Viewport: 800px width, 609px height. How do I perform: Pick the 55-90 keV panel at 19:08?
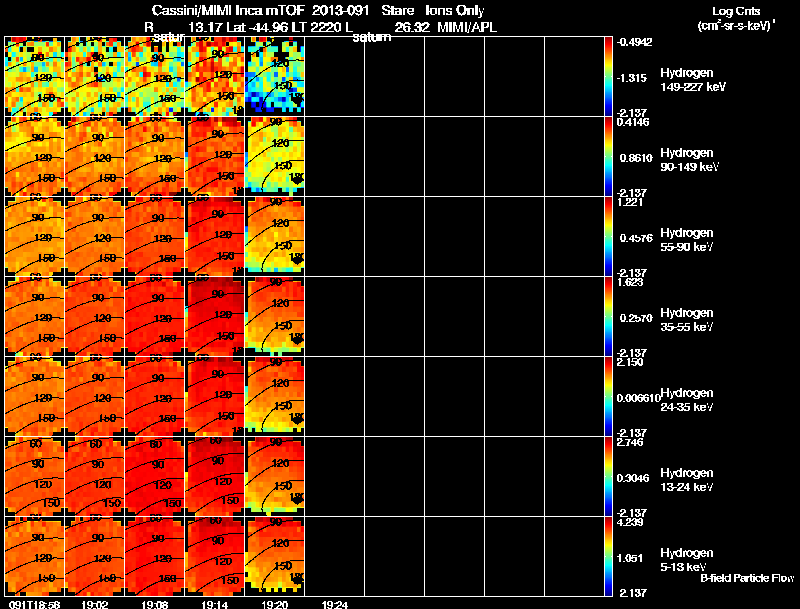(x=155, y=236)
